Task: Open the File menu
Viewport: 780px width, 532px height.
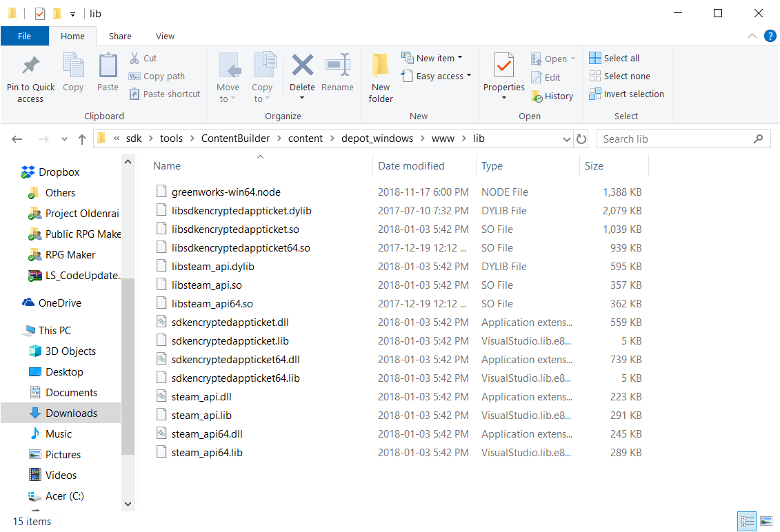Action: coord(24,36)
